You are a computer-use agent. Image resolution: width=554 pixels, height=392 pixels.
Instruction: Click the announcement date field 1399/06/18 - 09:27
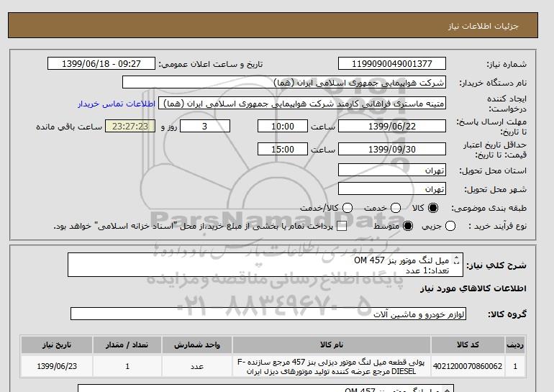click(101, 63)
